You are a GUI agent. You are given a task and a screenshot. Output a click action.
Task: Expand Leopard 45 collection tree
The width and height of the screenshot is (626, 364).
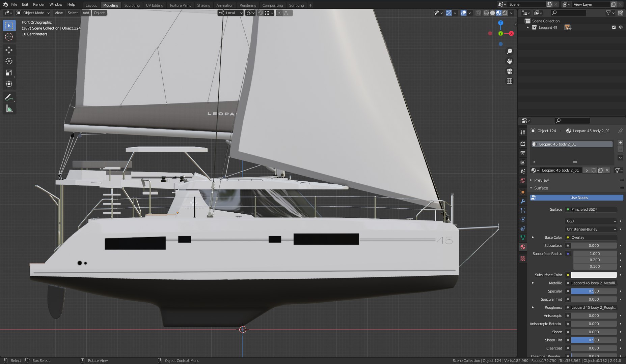pyautogui.click(x=527, y=27)
